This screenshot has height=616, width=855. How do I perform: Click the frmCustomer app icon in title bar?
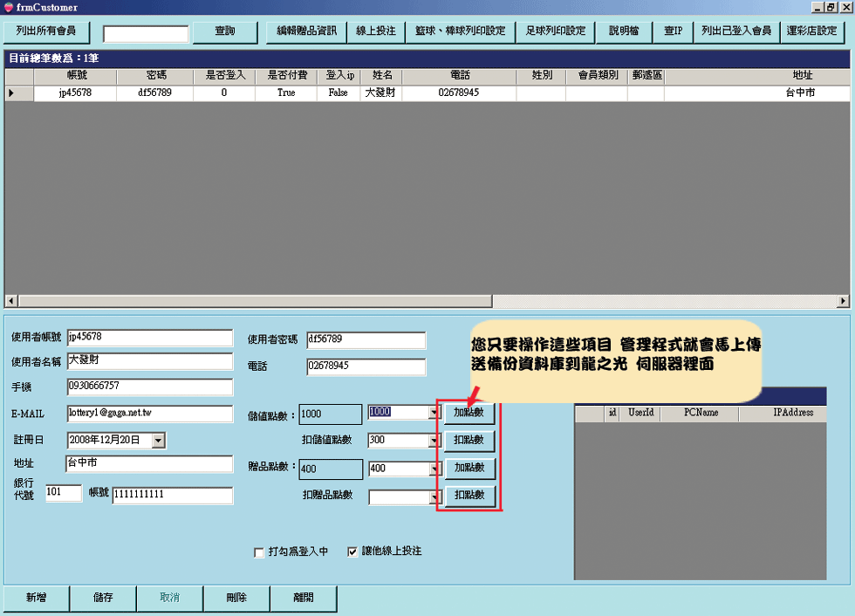pos(9,7)
